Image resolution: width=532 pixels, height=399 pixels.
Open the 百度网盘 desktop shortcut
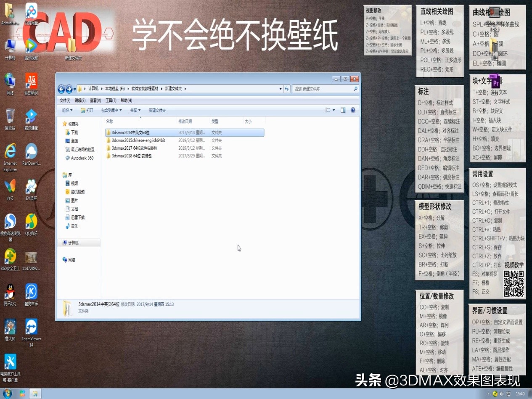31,14
